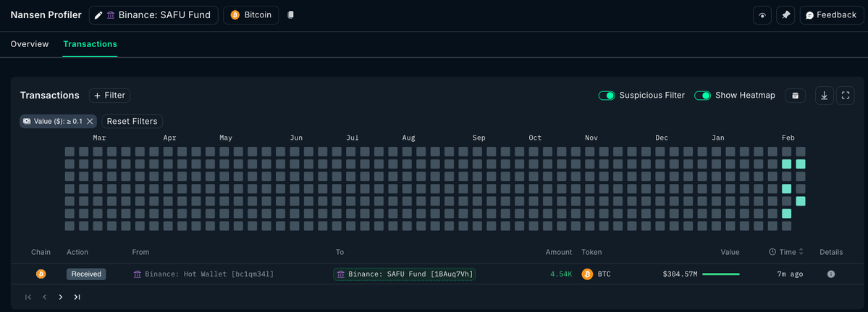Click the Amount column header
Viewport: 868px width, 312px height.
point(559,252)
